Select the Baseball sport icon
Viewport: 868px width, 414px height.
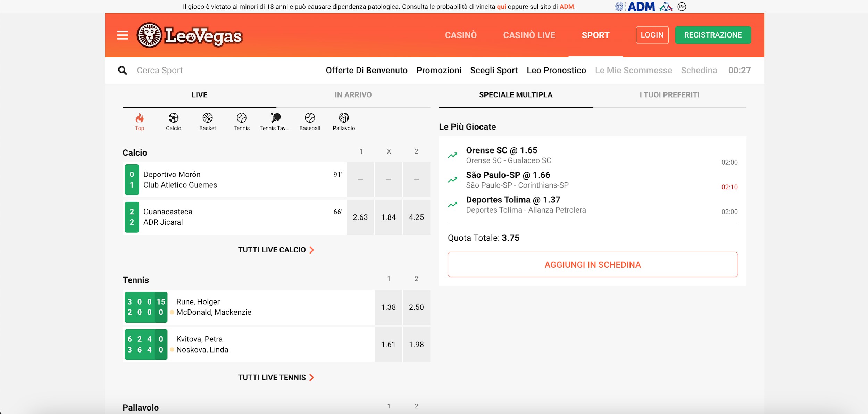pyautogui.click(x=310, y=118)
